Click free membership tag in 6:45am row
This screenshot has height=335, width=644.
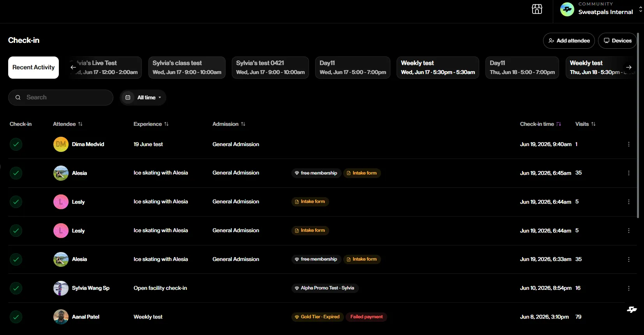(x=316, y=173)
